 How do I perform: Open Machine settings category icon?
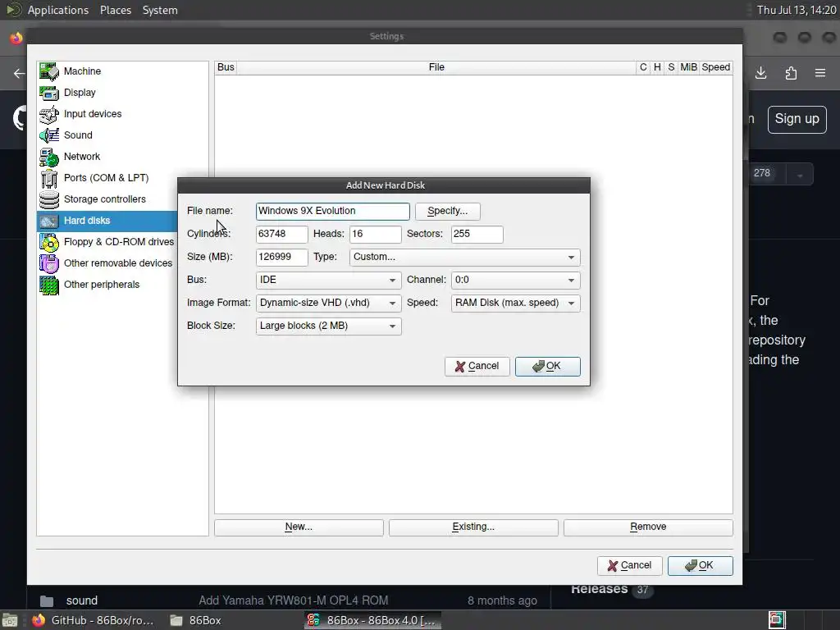pos(48,71)
